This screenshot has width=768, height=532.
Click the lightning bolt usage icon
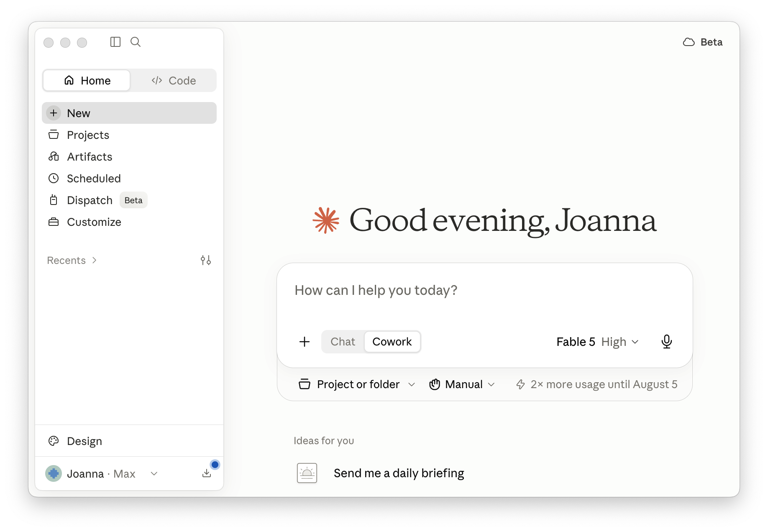tap(520, 384)
